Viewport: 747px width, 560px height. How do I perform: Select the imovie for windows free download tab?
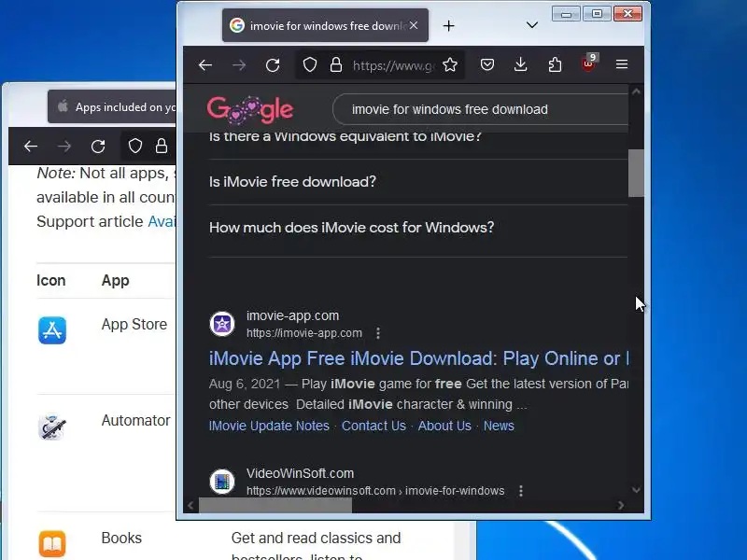pyautogui.click(x=325, y=26)
